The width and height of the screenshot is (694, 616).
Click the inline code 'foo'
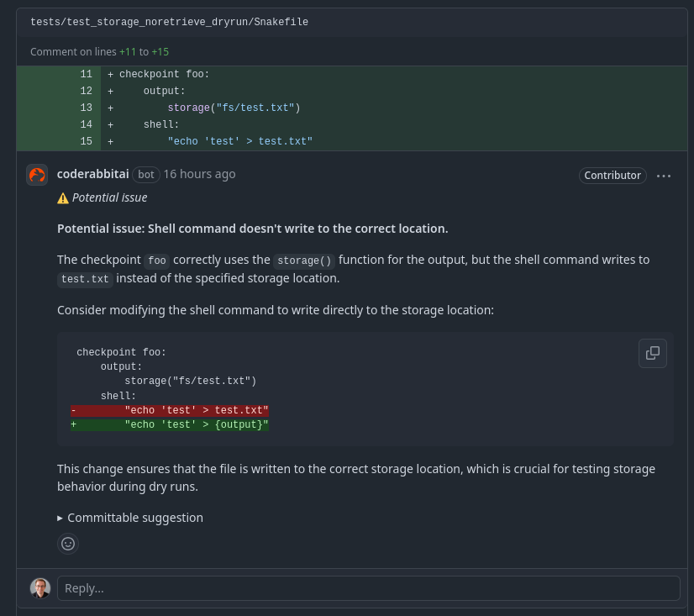tap(157, 261)
